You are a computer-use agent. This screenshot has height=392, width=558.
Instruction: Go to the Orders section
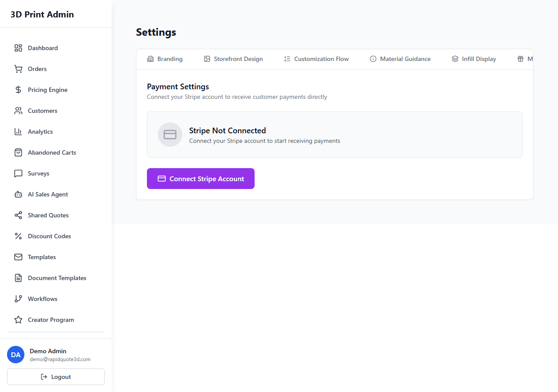click(x=56, y=69)
